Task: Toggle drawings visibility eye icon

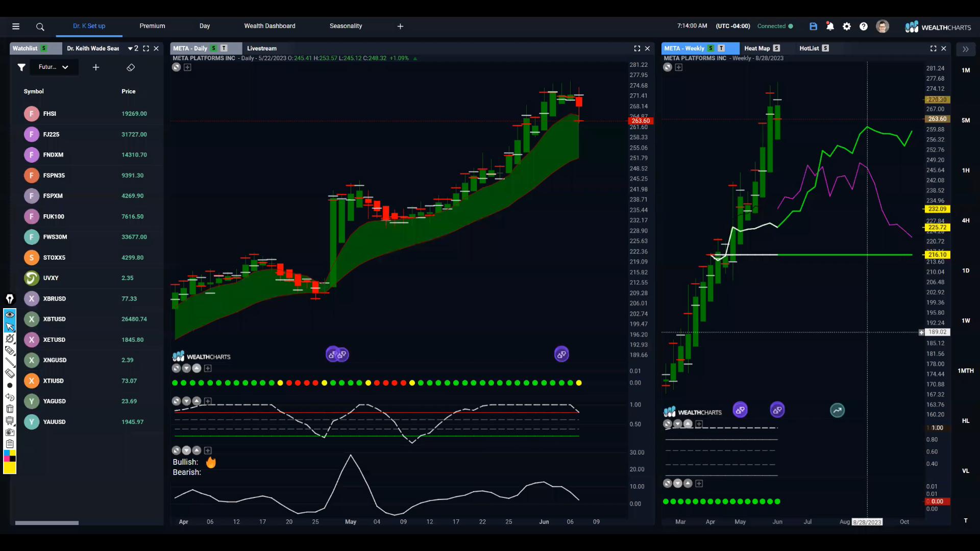Action: (x=10, y=315)
